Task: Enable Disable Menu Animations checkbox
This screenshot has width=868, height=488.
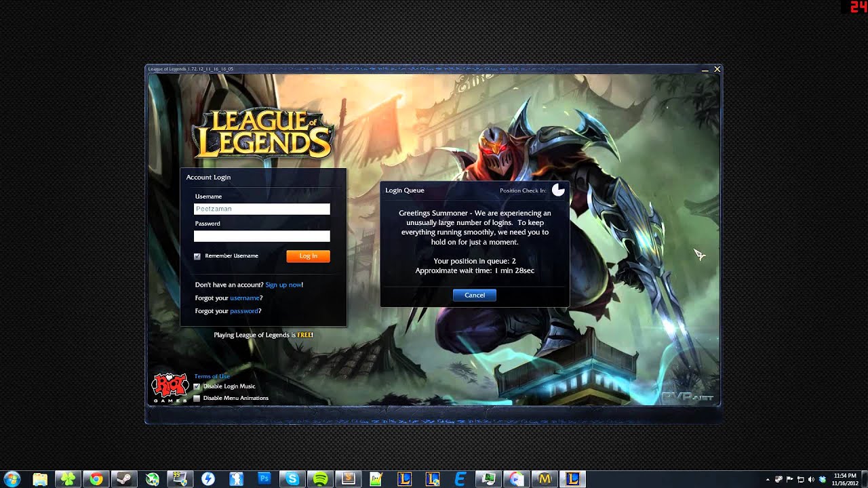Action: (197, 399)
